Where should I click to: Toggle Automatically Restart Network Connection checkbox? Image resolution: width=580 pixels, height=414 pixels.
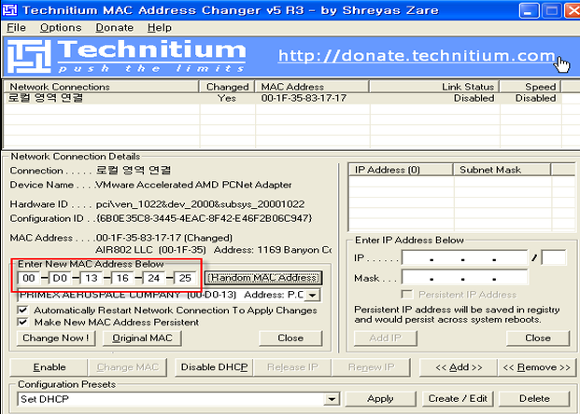(23, 310)
